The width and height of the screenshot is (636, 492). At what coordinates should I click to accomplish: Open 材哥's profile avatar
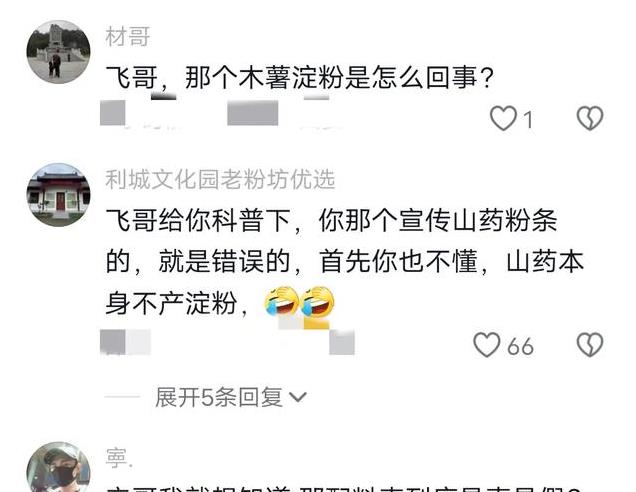tap(58, 52)
